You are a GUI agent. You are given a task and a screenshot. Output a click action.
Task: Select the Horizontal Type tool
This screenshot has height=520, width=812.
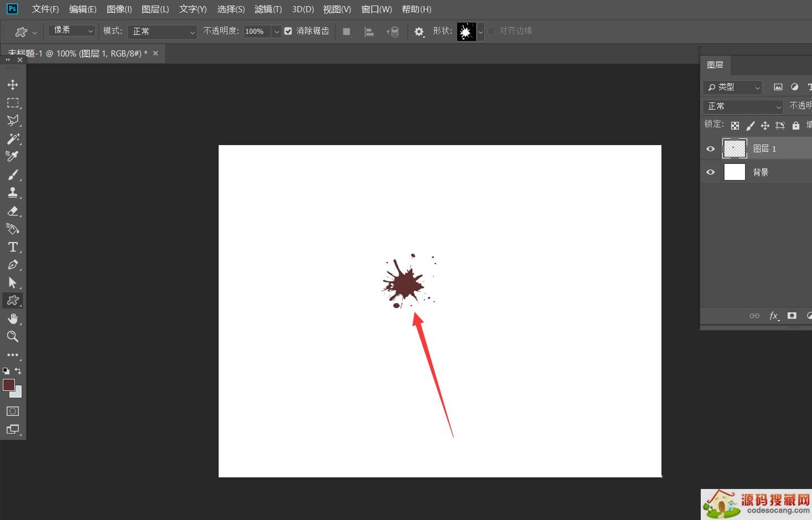tap(13, 247)
